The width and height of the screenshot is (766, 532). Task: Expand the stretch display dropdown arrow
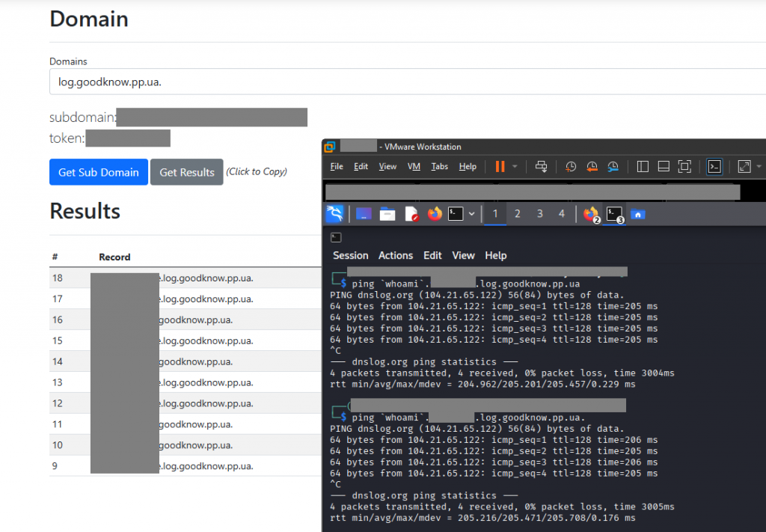[759, 167]
